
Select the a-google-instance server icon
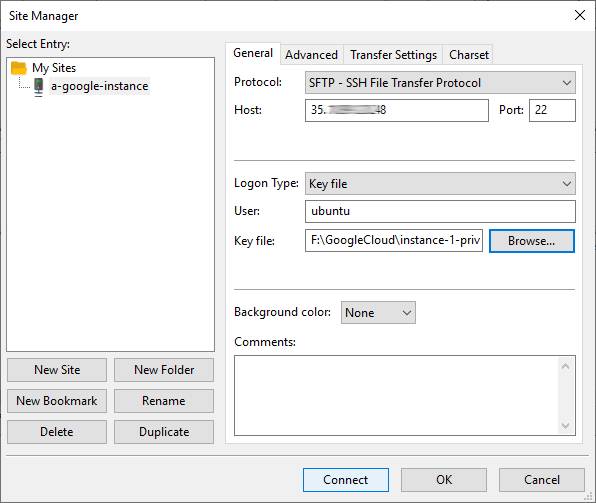pos(38,87)
